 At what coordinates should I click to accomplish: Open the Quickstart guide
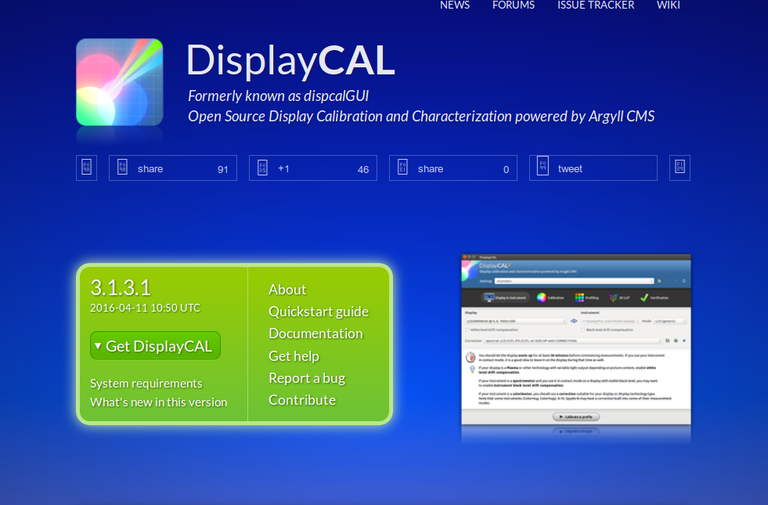point(318,312)
